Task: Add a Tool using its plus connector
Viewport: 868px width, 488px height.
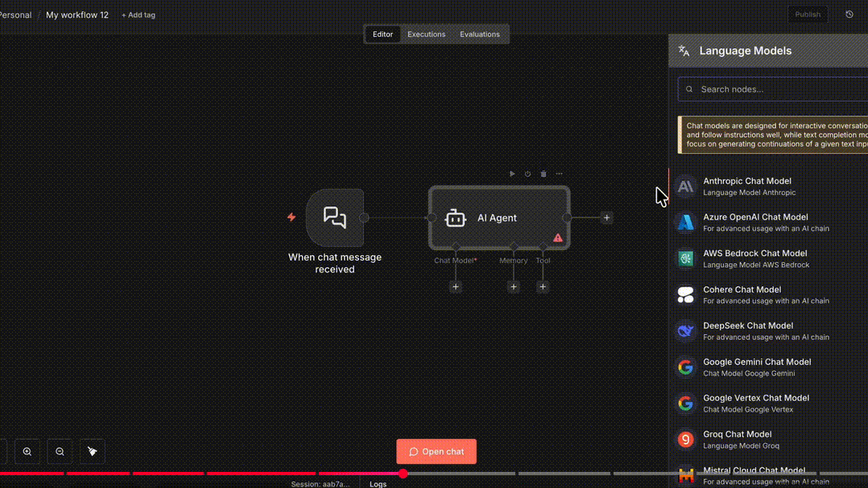Action: [543, 286]
